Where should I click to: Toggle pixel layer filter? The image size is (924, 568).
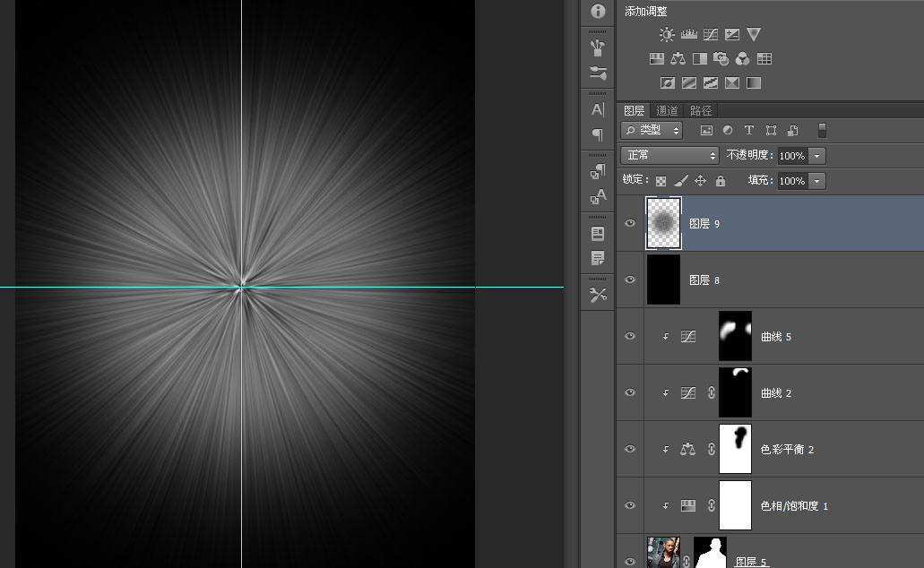pyautogui.click(x=706, y=130)
